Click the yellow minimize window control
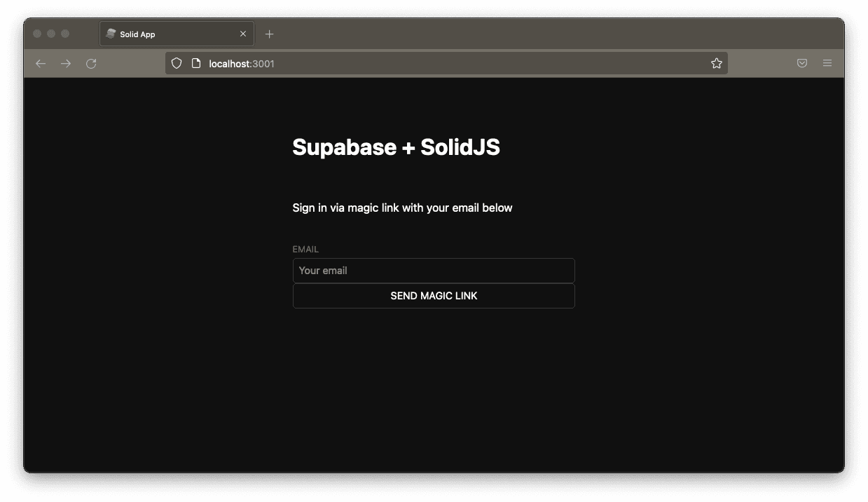This screenshot has width=868, height=502. 50,33
